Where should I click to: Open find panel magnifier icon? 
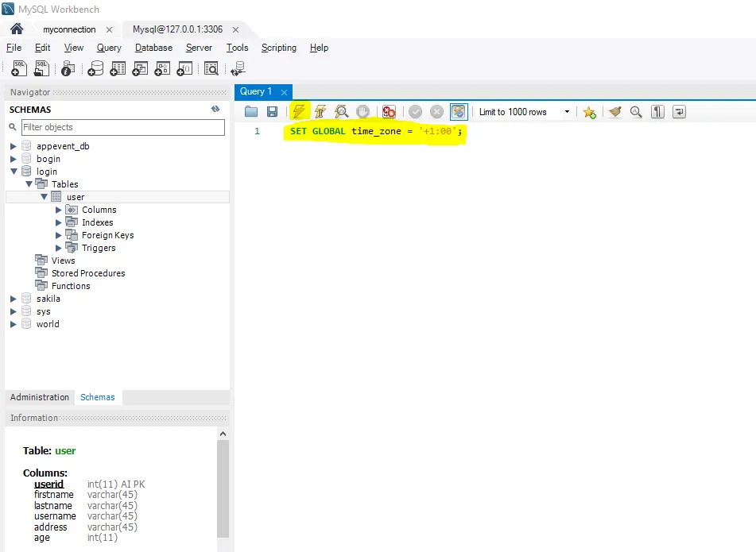(x=637, y=112)
